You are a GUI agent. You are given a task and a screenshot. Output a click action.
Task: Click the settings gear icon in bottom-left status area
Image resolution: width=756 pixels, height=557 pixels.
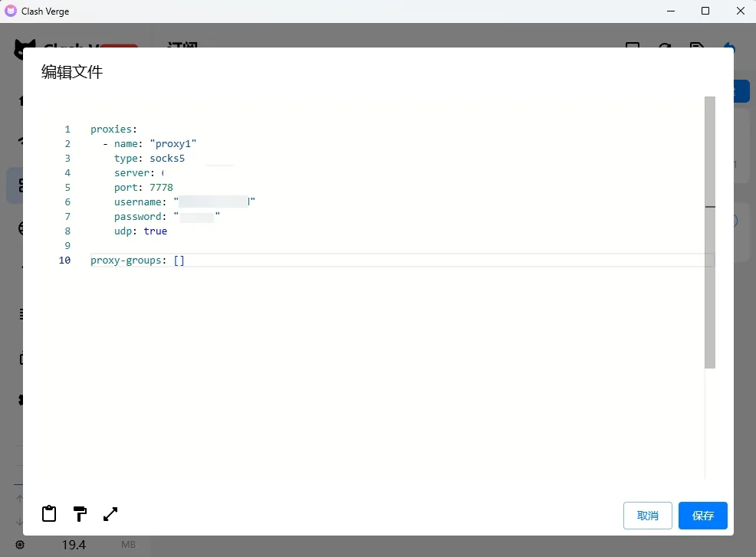point(20,545)
